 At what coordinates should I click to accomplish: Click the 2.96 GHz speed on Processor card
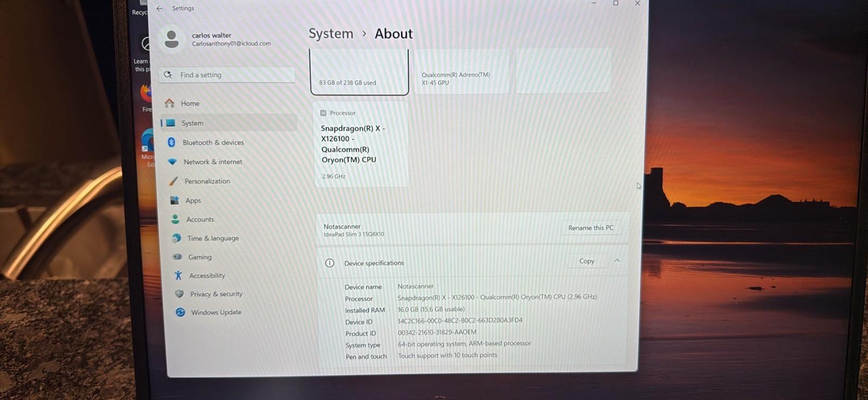(x=334, y=176)
